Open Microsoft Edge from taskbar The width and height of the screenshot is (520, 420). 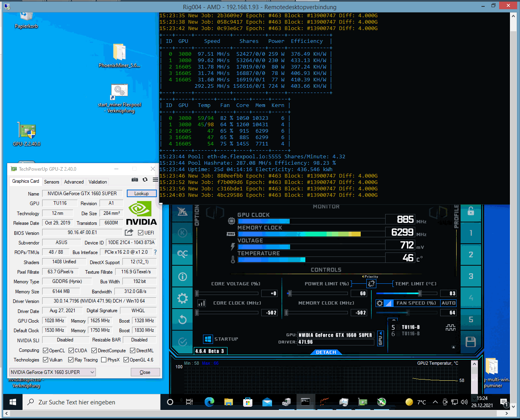(x=209, y=402)
